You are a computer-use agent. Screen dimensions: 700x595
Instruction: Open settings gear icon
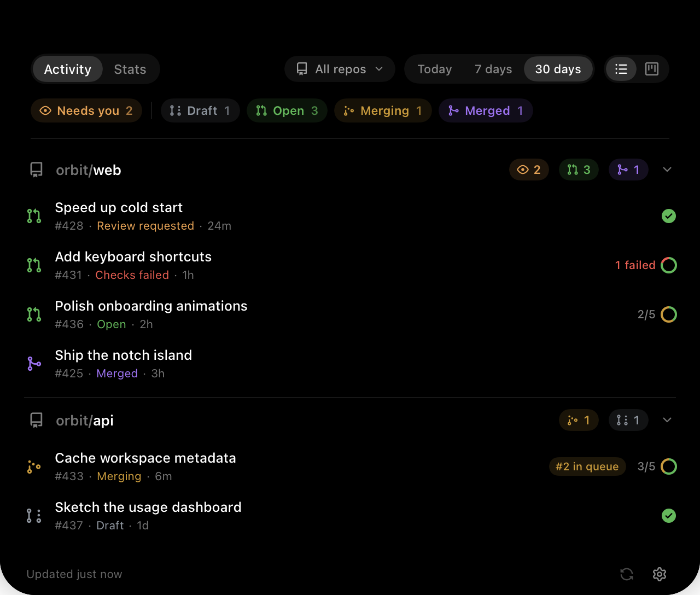pyautogui.click(x=660, y=574)
